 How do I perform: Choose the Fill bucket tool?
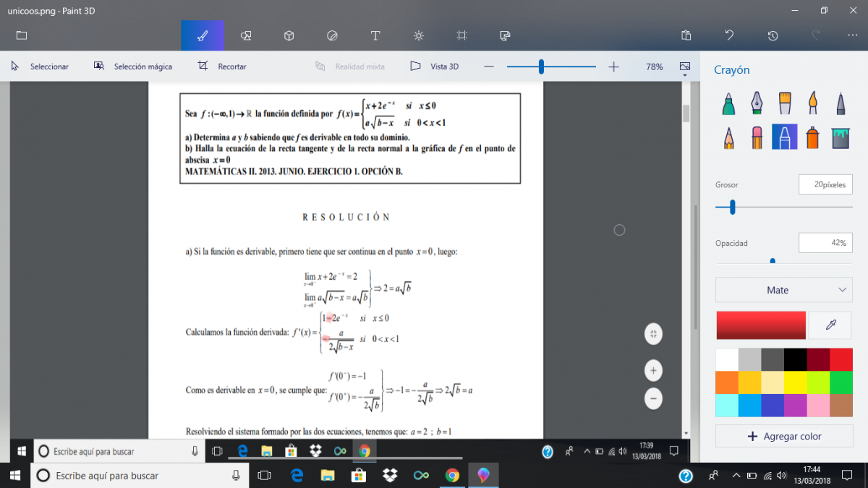point(841,137)
